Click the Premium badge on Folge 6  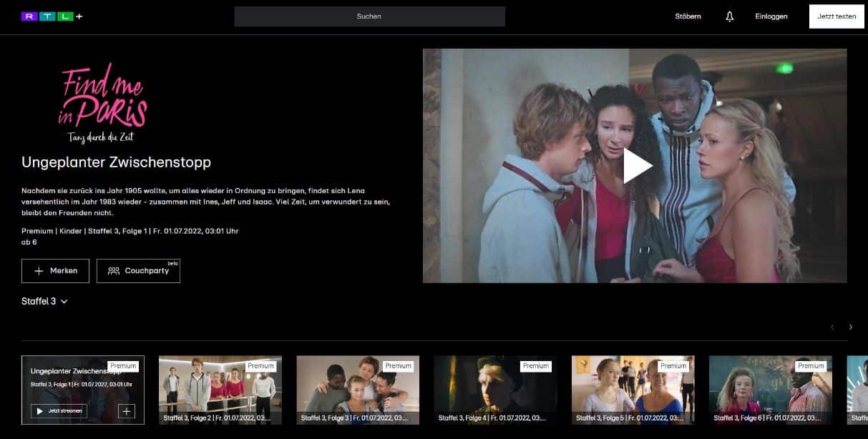point(811,366)
